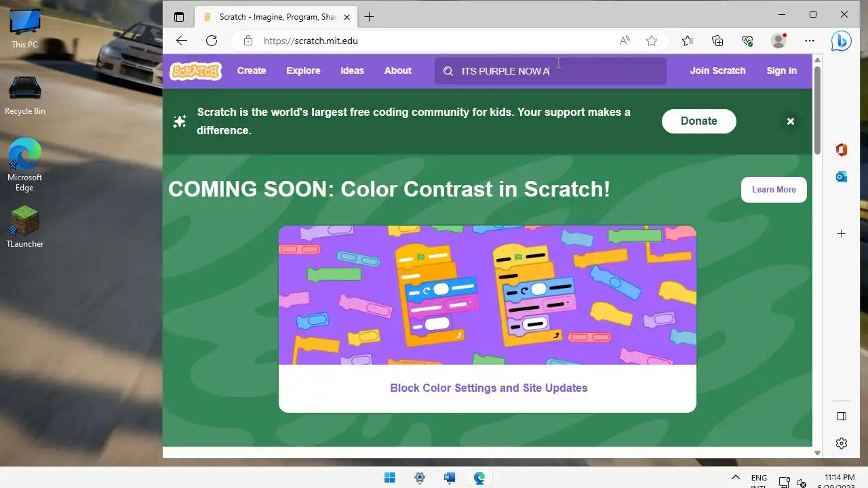
Task: Click the page vertical scrollbar thumb
Action: pos(817,110)
